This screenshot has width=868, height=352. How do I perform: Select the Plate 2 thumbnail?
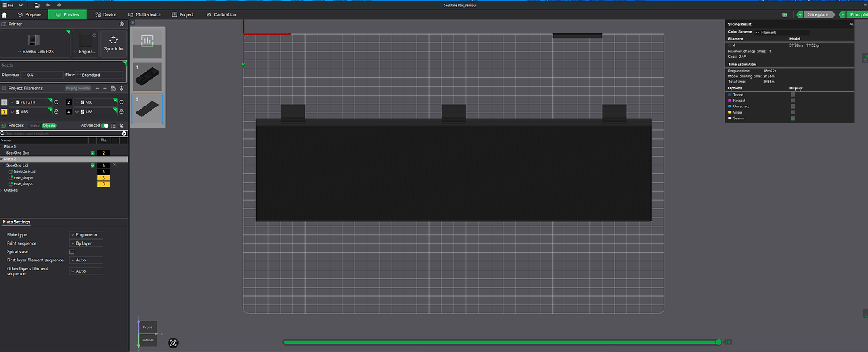pyautogui.click(x=148, y=109)
